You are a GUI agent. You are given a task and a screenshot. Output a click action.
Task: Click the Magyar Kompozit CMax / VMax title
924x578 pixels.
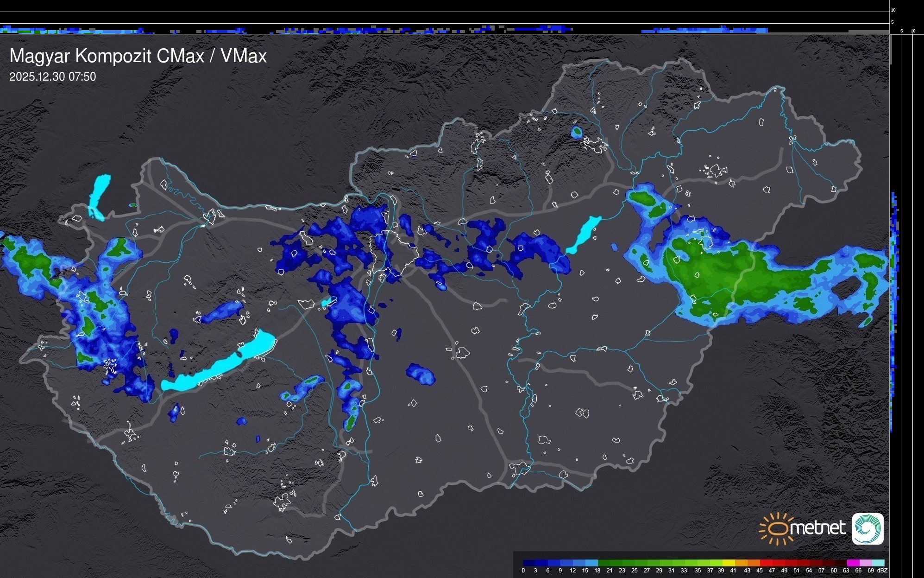tap(138, 56)
